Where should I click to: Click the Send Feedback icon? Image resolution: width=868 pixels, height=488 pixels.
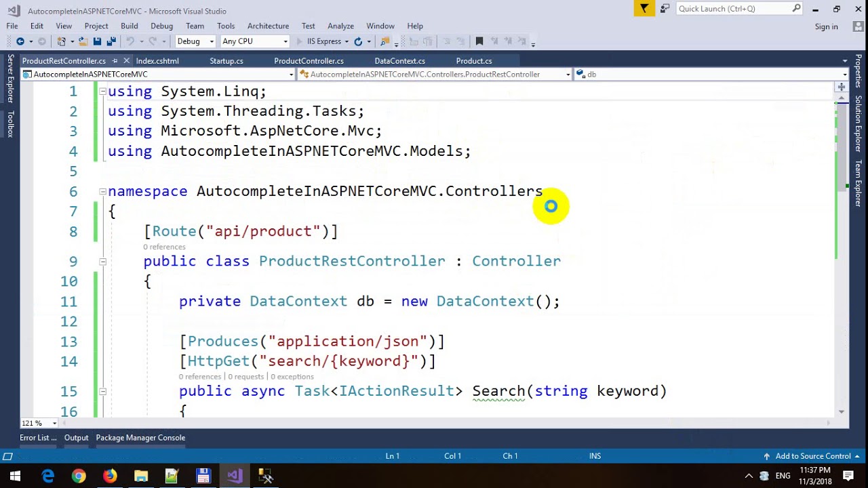[x=665, y=9]
